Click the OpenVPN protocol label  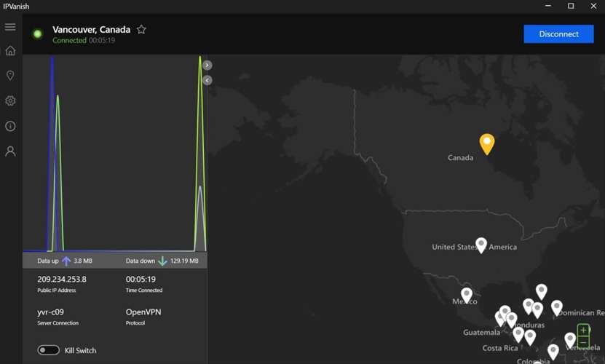[x=143, y=312]
